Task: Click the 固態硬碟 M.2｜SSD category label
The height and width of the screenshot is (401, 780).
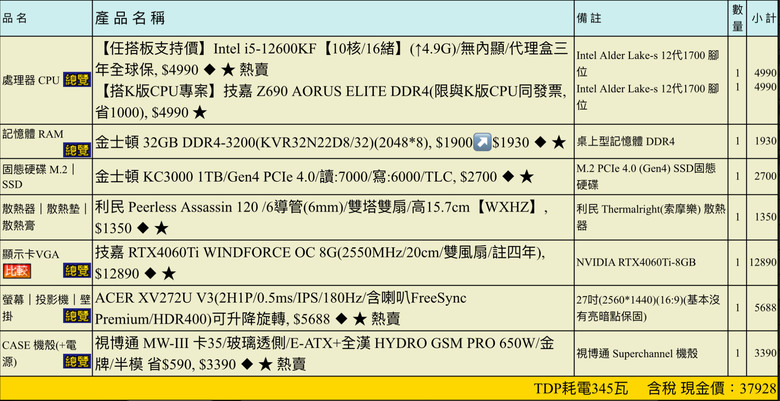Action: [39, 177]
